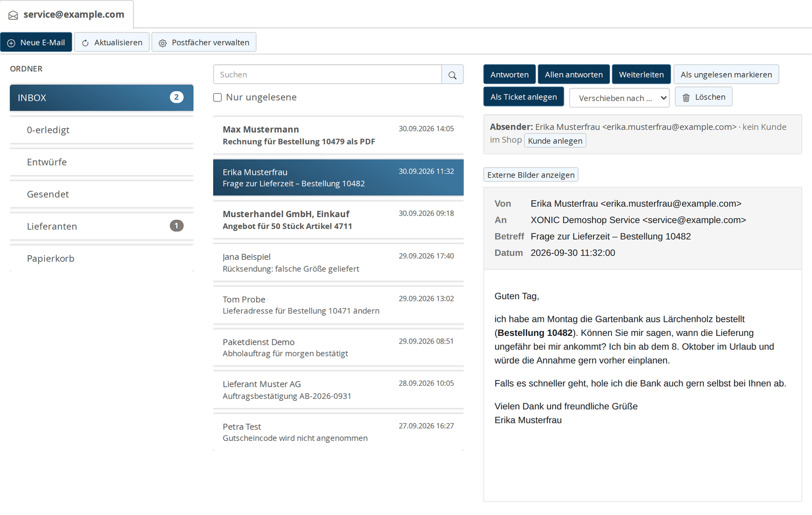Open the Paketdienst Demo Abholauftrag email
Screen dimensions: 812x515
(338, 348)
